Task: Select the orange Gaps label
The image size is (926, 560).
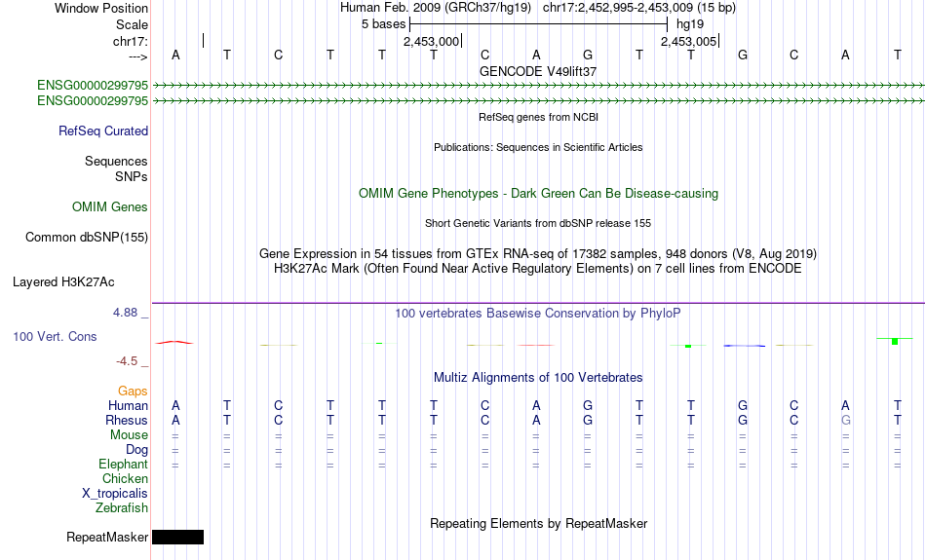Action: click(x=133, y=392)
